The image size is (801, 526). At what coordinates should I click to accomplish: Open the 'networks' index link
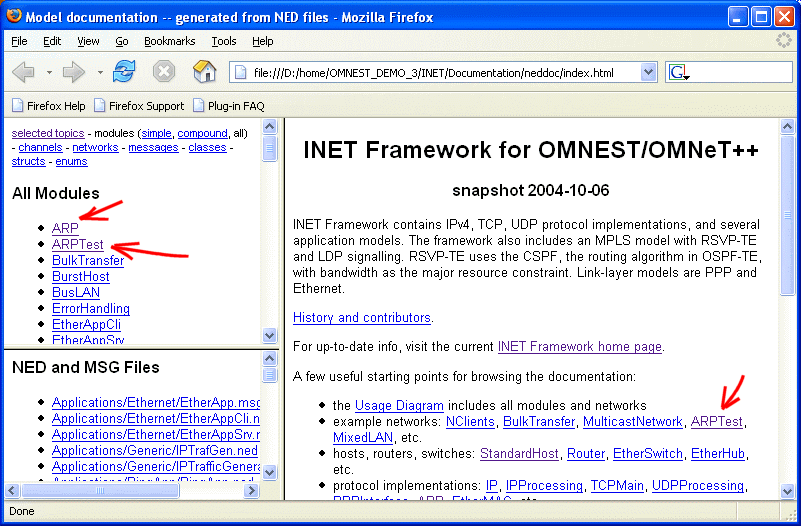pos(95,148)
